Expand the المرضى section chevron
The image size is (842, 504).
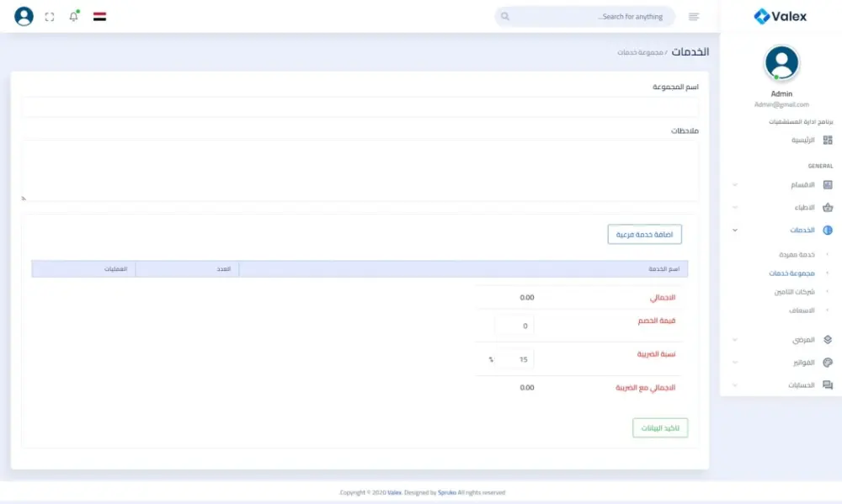point(734,340)
